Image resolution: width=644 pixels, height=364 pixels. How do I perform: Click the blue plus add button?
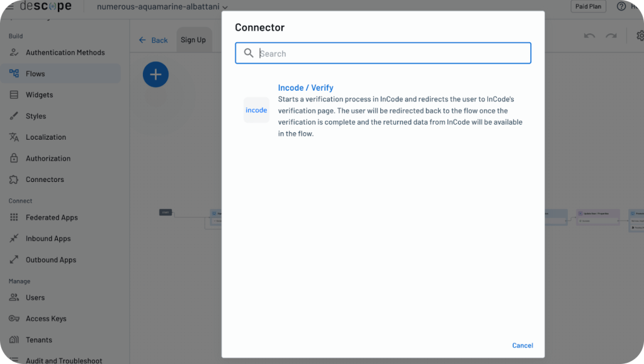click(155, 74)
